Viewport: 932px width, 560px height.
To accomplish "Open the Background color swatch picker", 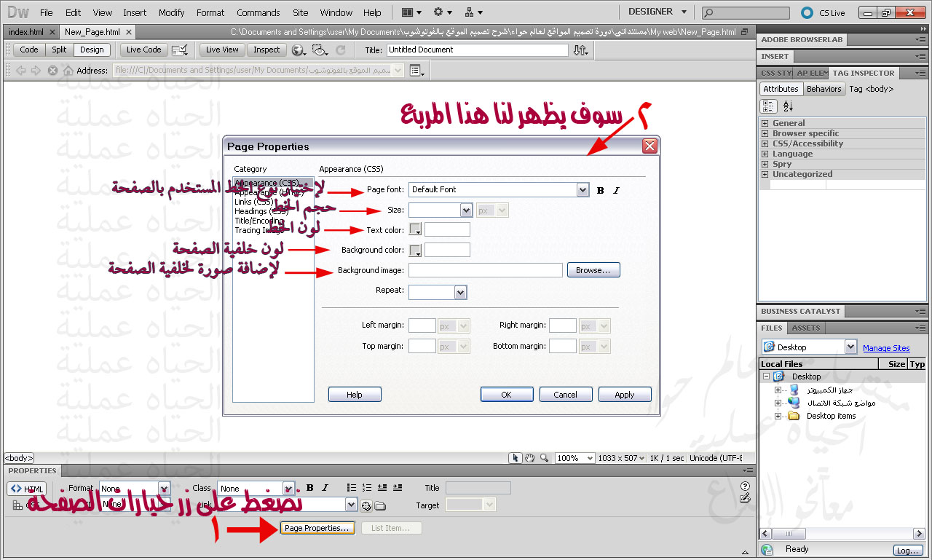I will (x=415, y=251).
